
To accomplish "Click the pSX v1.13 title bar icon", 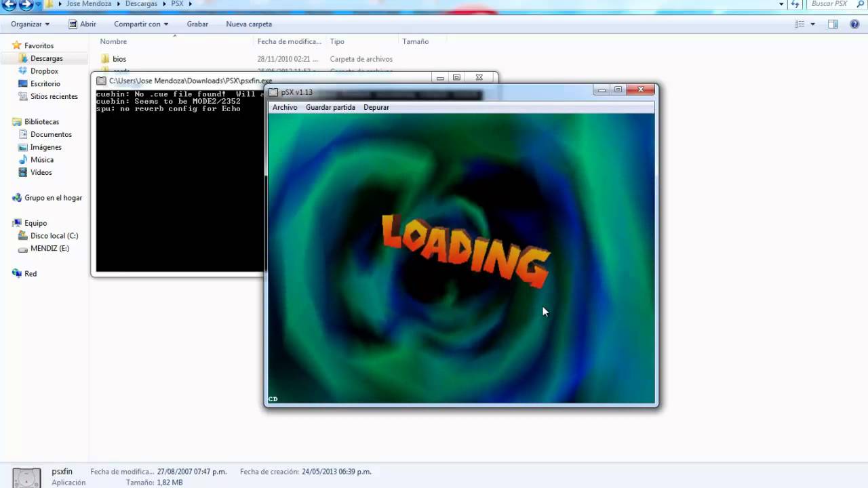I will click(x=273, y=92).
